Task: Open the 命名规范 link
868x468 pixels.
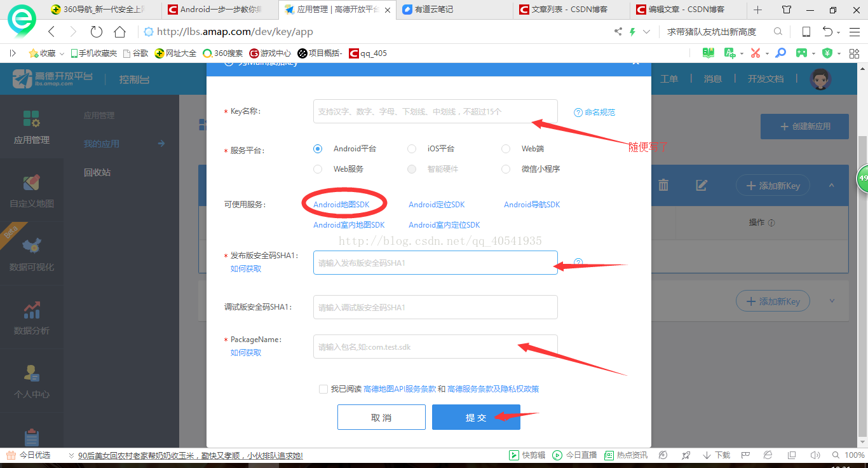Action: tap(600, 112)
